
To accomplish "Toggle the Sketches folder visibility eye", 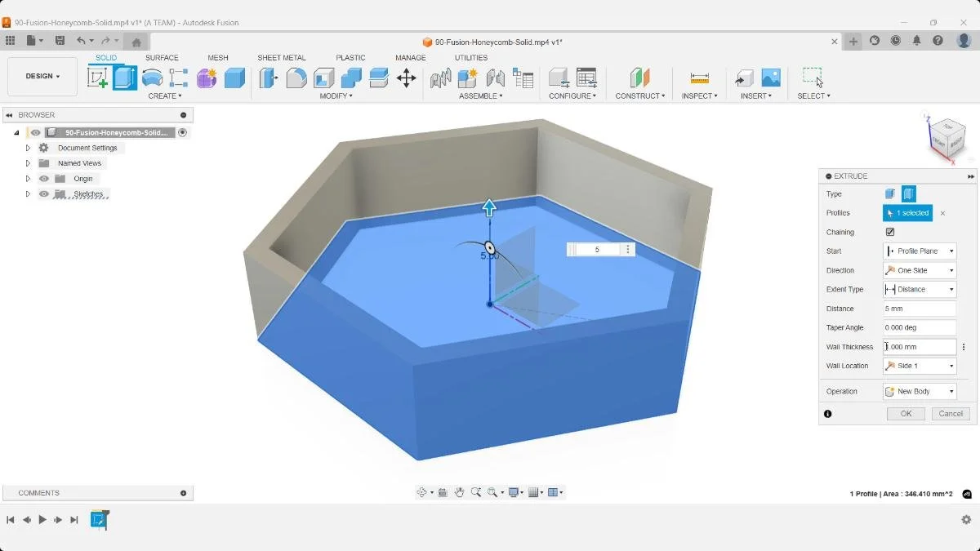I will pos(44,193).
